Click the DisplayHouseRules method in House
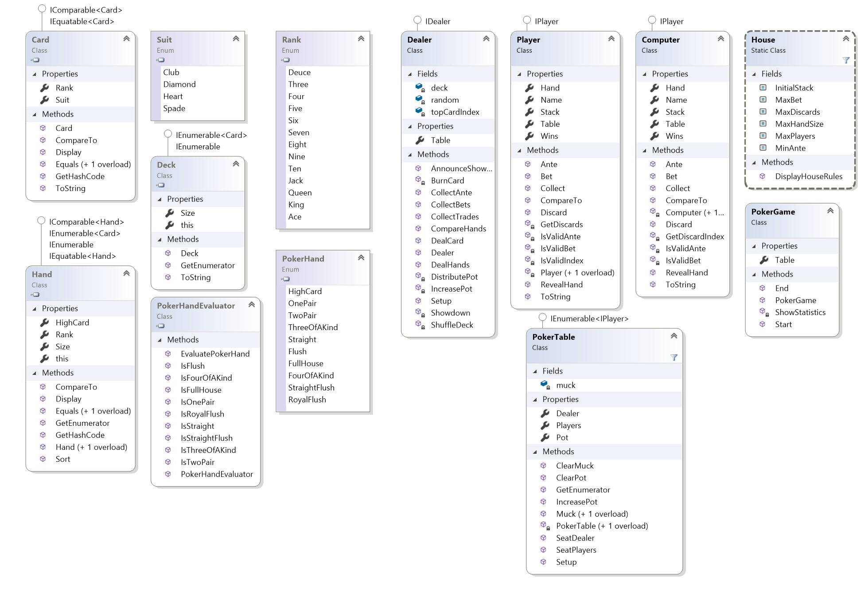 click(x=809, y=176)
